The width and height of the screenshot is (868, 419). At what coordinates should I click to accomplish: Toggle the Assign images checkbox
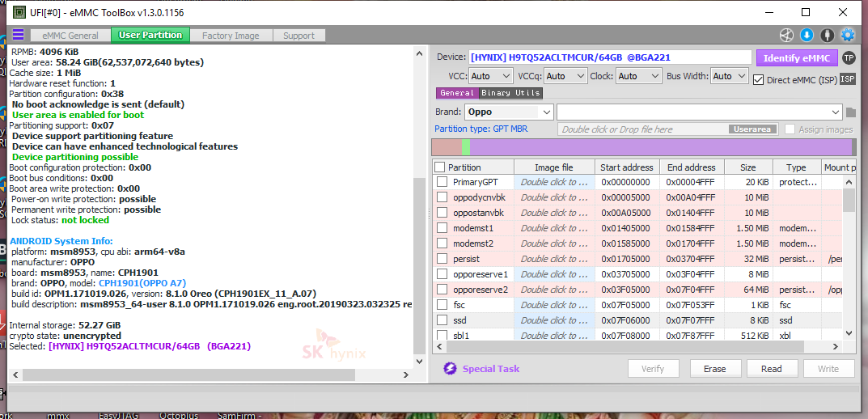click(x=790, y=129)
